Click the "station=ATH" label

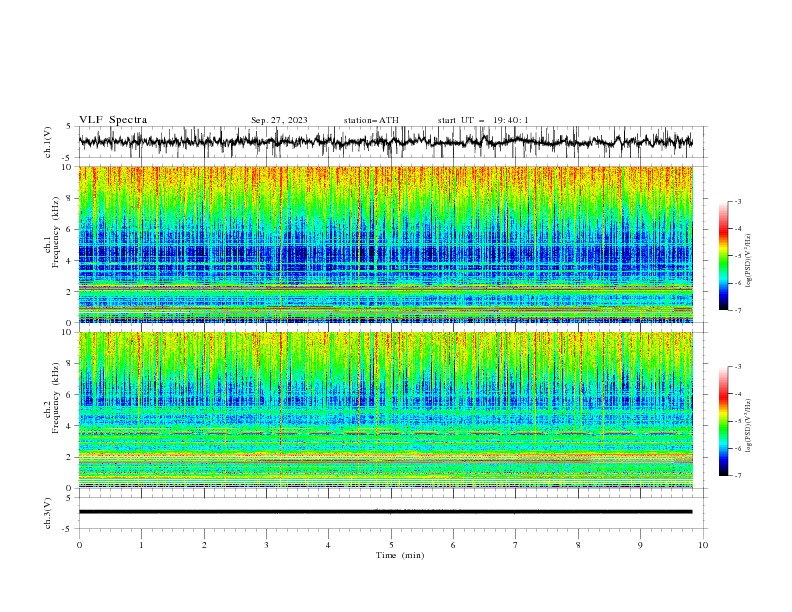(371, 120)
